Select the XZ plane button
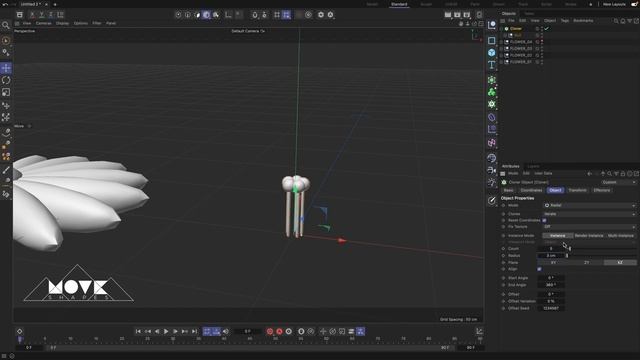 tap(620, 262)
